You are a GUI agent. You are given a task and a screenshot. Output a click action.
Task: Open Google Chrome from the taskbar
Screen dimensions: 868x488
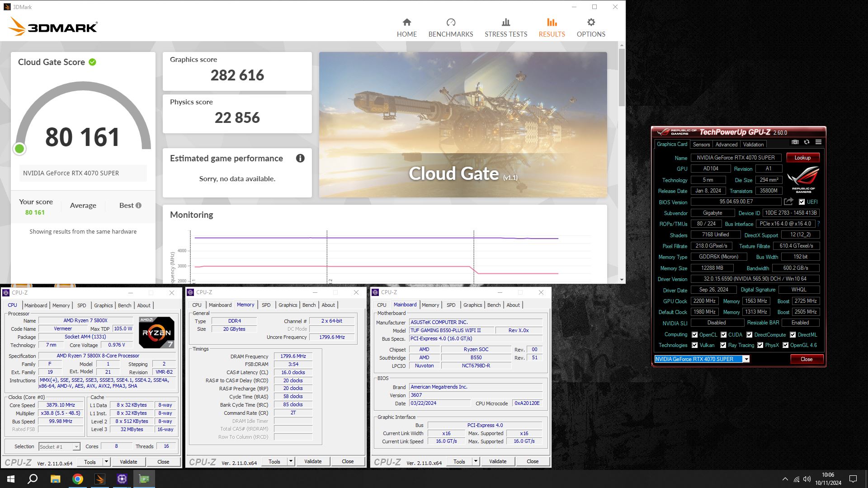point(78,479)
